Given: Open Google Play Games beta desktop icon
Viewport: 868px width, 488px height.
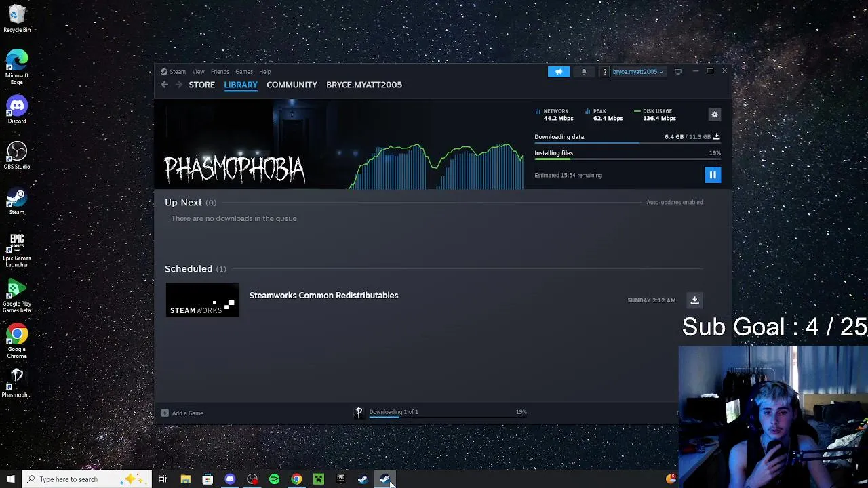Looking at the screenshot, I should pyautogui.click(x=17, y=296).
